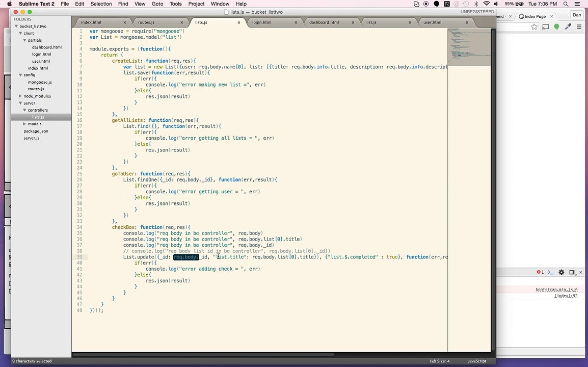
Task: Open the green Hangouts extension in Chrome
Action: (556, 27)
